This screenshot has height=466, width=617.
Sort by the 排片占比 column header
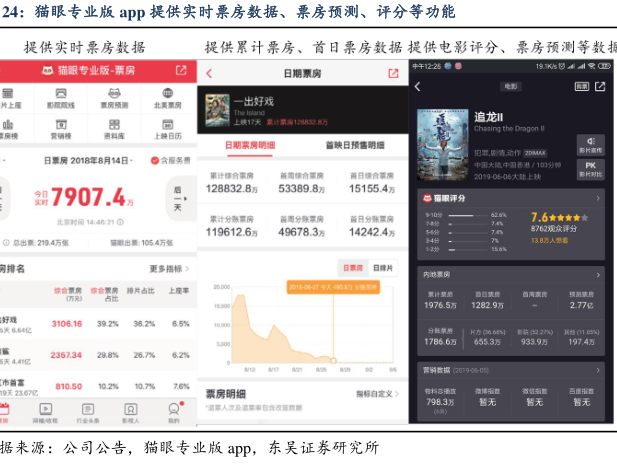point(140,291)
